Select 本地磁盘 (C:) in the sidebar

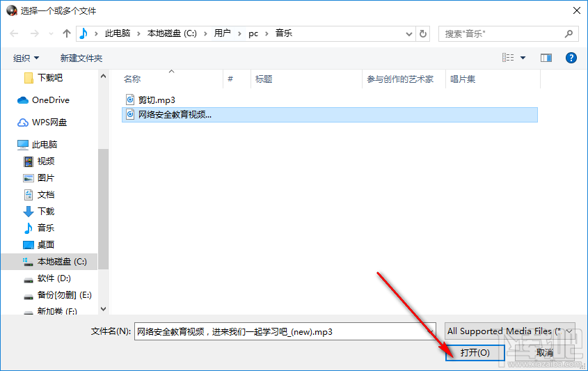pyautogui.click(x=49, y=262)
